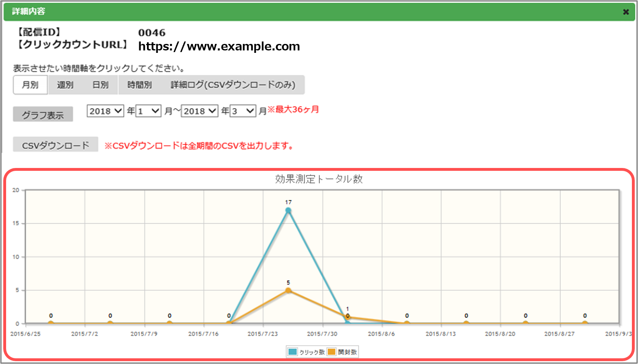Click the 開封数 legend label

[347, 352]
